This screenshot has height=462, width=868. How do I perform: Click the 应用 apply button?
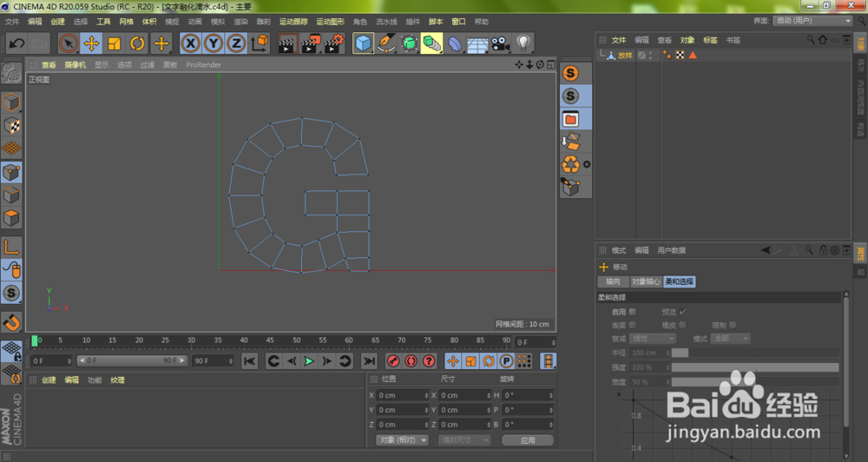click(528, 440)
